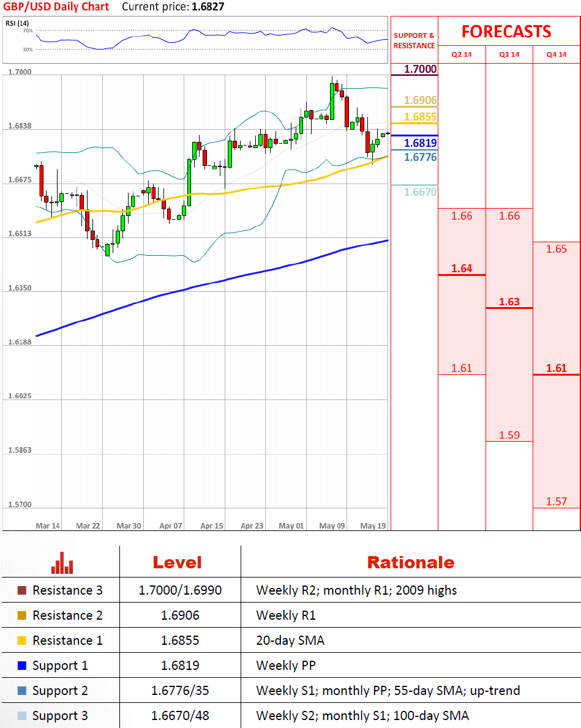Click the 1.6670 support level label
Screen dimensions: 581x728
(x=420, y=192)
